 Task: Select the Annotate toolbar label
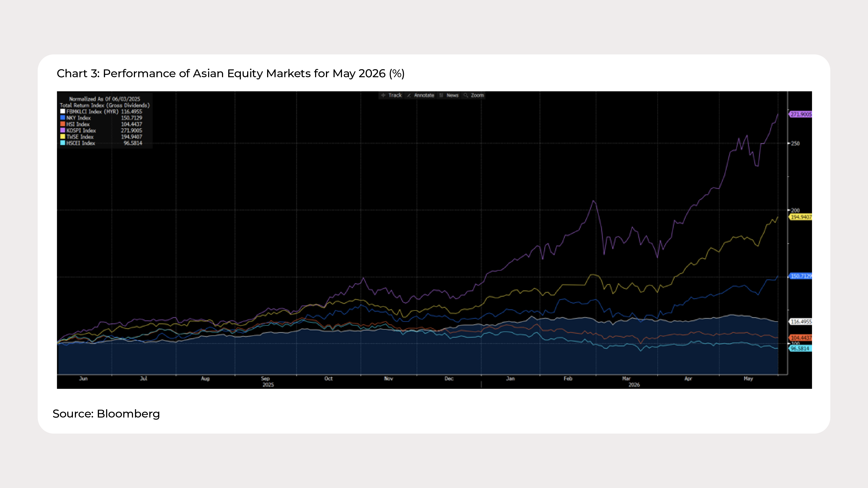424,95
